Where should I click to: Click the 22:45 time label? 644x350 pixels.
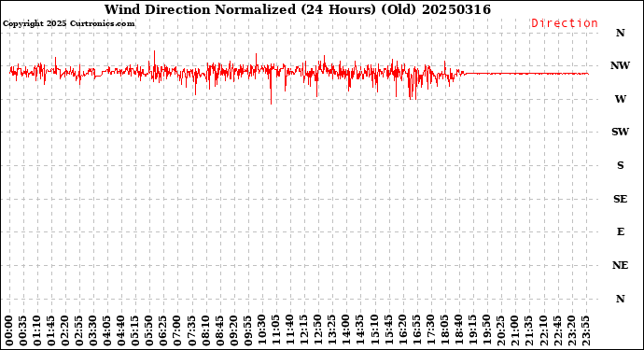[557, 330]
